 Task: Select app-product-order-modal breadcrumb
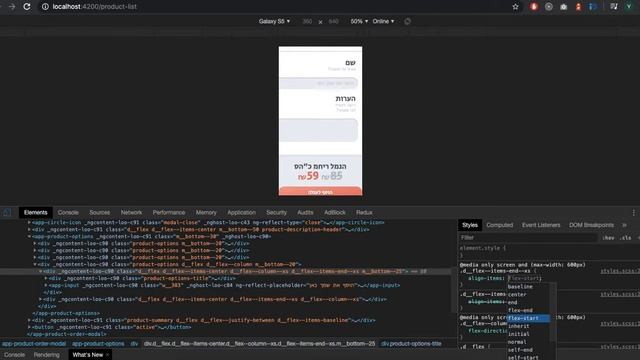pos(34,344)
